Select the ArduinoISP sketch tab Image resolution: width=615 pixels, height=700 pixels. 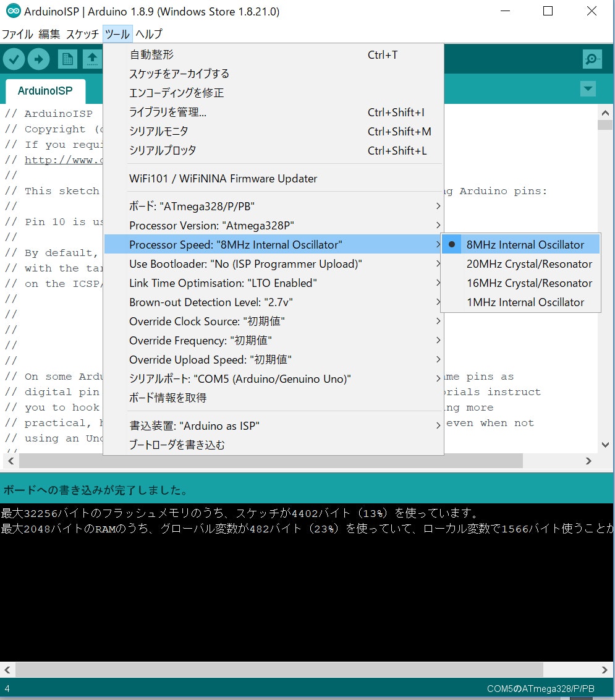pos(45,91)
